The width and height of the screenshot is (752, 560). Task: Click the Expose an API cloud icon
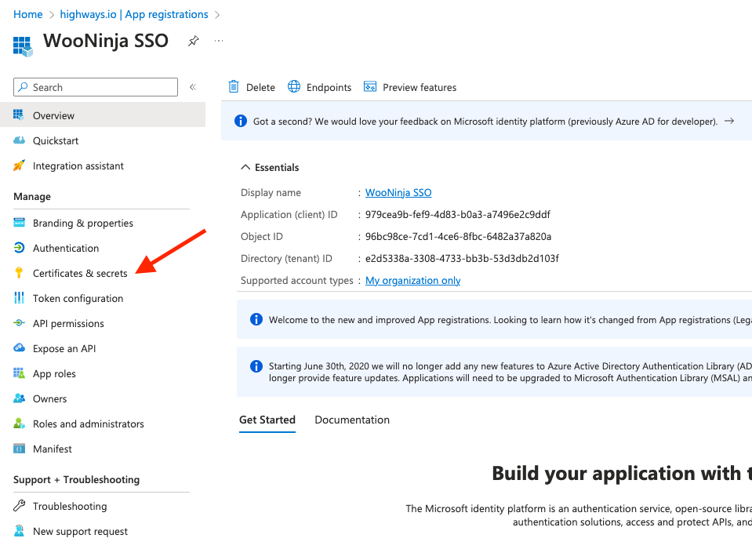pos(20,348)
